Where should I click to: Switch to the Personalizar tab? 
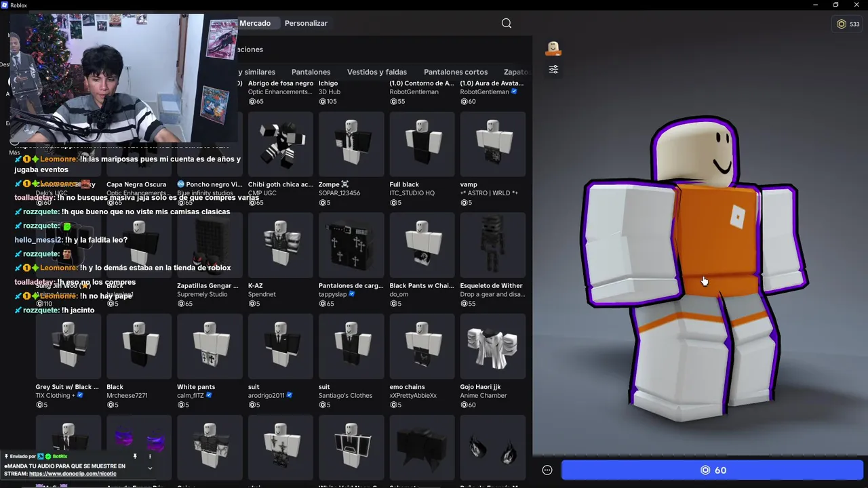pyautogui.click(x=306, y=23)
